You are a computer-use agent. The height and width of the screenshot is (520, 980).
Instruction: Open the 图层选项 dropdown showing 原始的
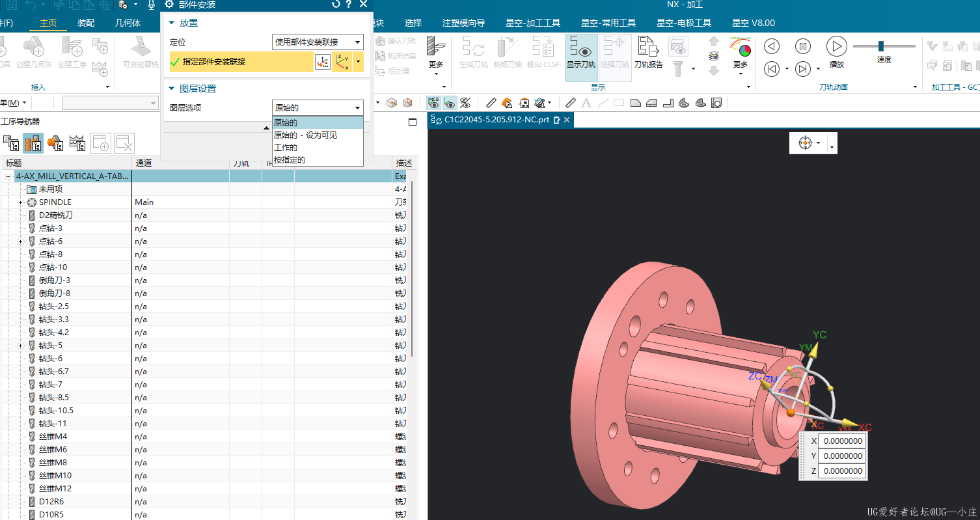pyautogui.click(x=318, y=108)
